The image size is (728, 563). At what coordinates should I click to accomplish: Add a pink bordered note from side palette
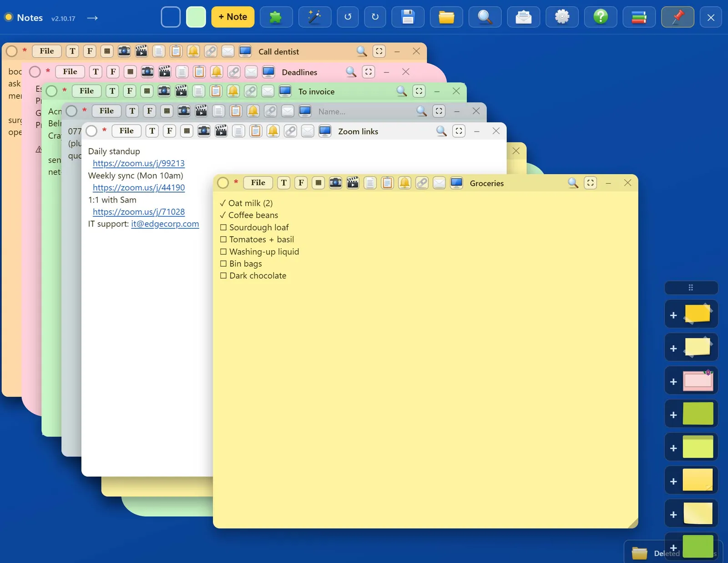[x=692, y=380]
